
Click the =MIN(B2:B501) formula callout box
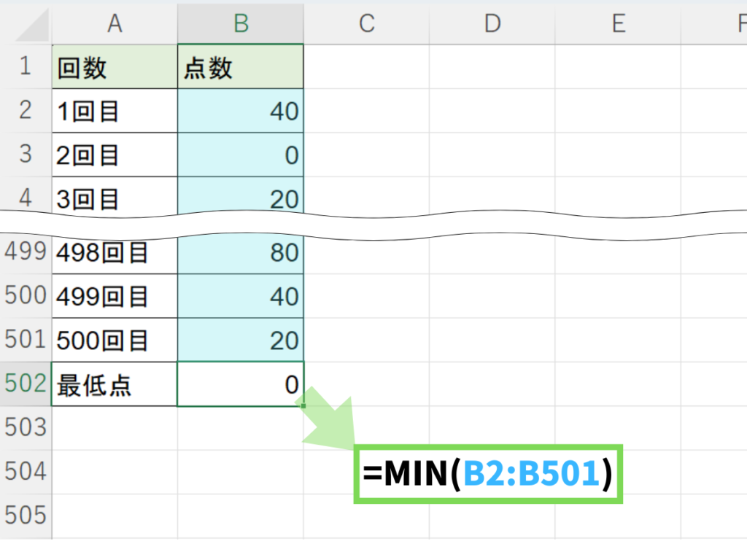(488, 474)
